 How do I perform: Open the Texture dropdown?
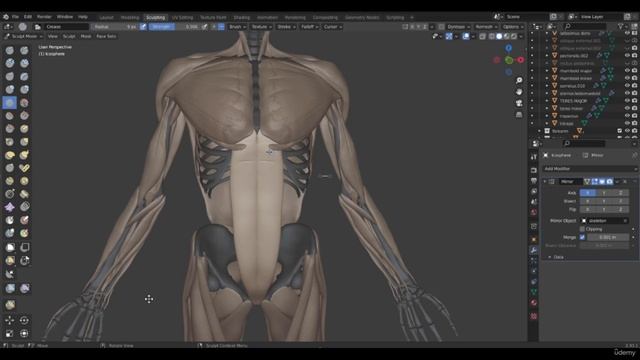tap(261, 27)
